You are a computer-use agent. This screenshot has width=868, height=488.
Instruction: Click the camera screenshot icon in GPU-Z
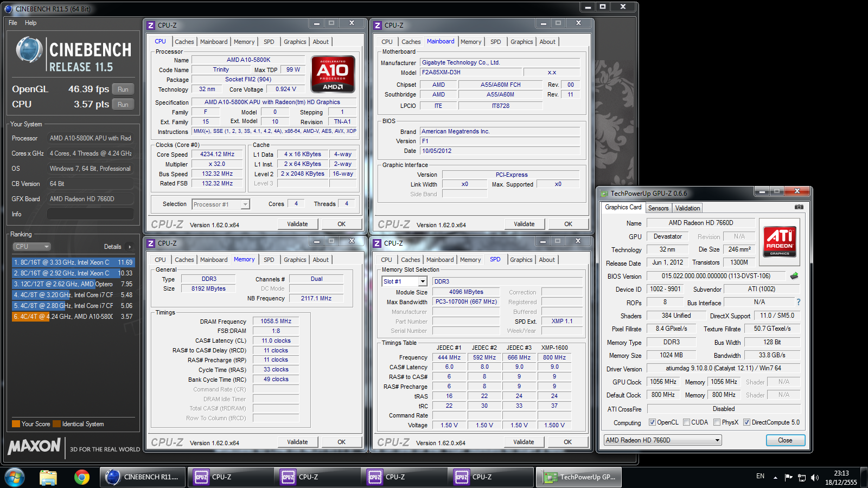click(799, 207)
